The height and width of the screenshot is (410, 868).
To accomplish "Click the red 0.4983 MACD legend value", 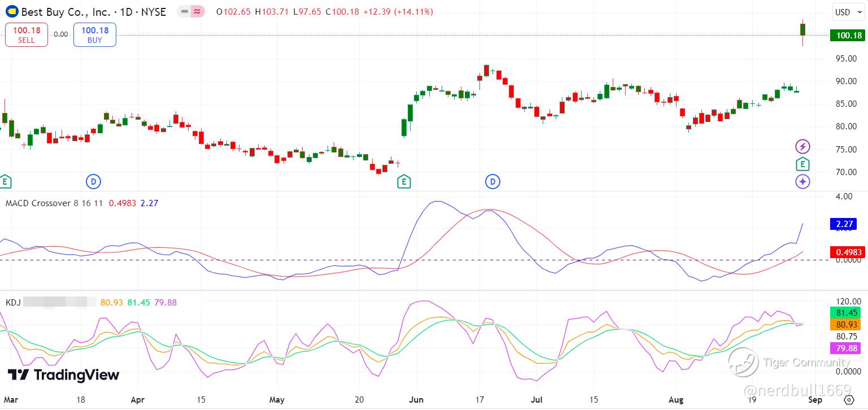I will pos(123,203).
